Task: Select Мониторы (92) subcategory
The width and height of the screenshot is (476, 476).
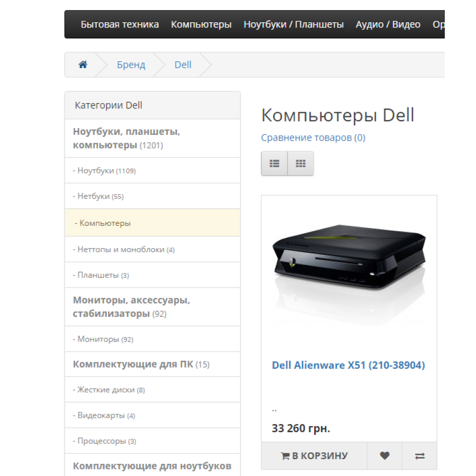Action: [152, 339]
